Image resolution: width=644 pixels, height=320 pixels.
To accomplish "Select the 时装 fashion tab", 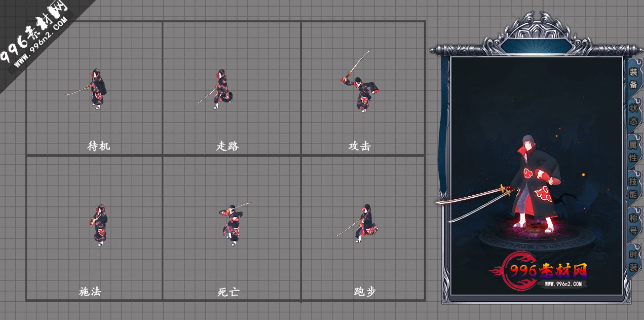I will click(x=633, y=261).
